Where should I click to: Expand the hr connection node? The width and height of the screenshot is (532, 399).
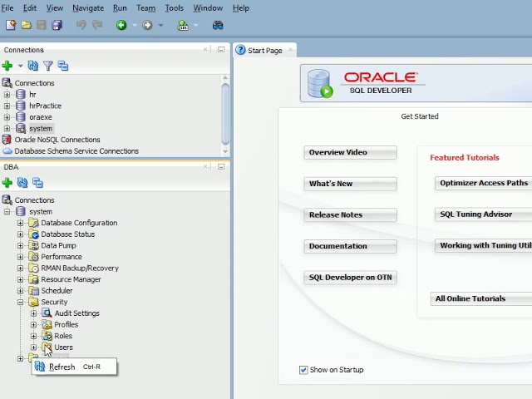(7, 94)
